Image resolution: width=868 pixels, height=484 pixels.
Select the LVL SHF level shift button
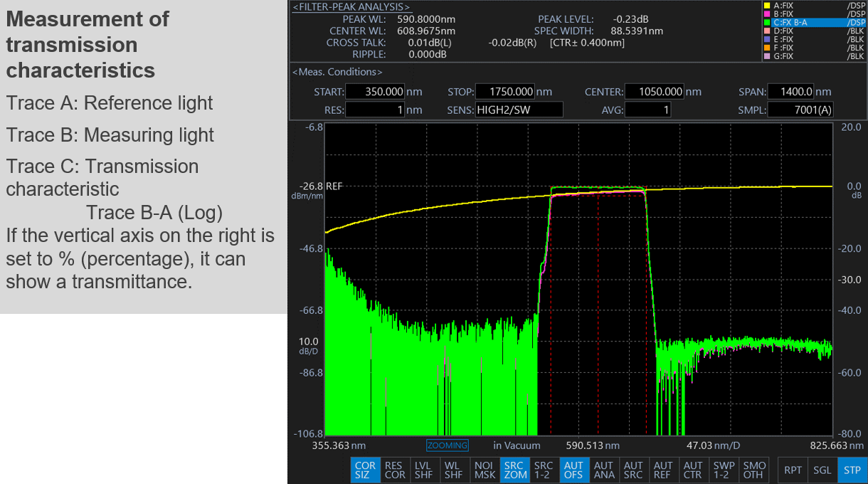[424, 470]
